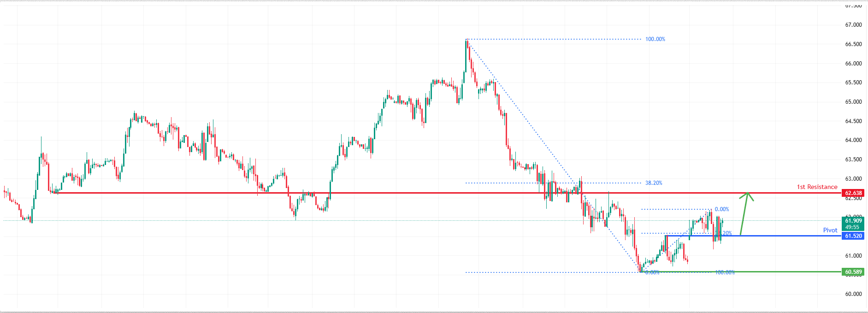Click the green 60.589 support price label
The width and height of the screenshot is (868, 313).
(853, 272)
